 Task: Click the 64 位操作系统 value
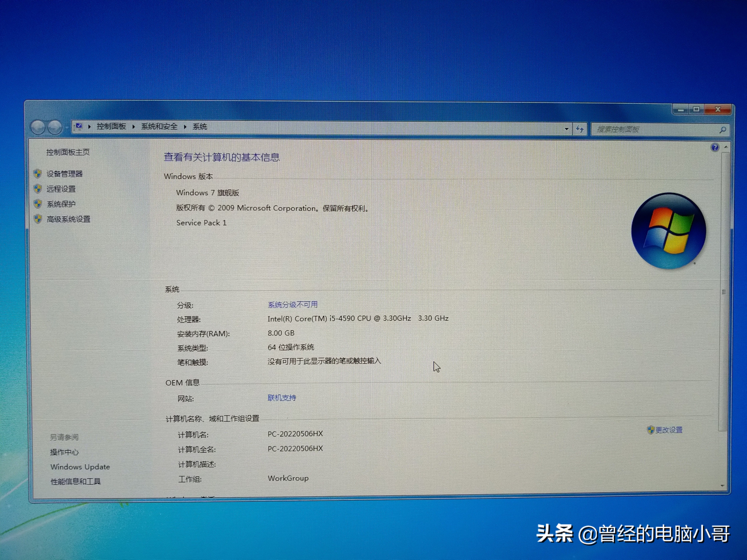291,347
